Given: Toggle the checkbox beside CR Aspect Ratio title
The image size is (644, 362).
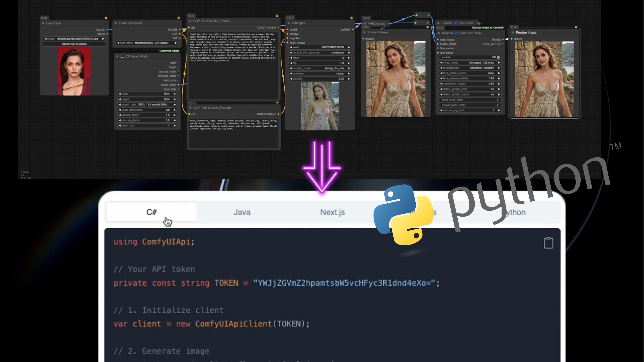Looking at the screenshot, I should 122,56.
